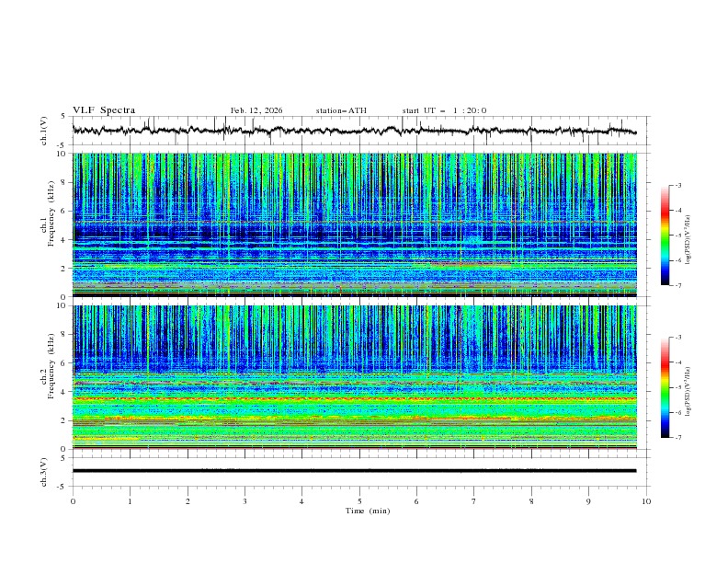Click the "start UT = 1 :20: 0" label

point(444,110)
